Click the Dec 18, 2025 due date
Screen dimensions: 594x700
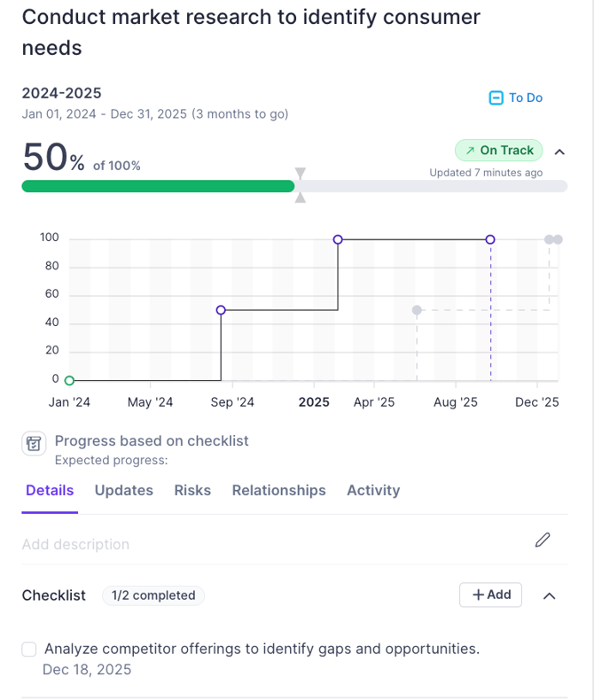[x=87, y=669]
